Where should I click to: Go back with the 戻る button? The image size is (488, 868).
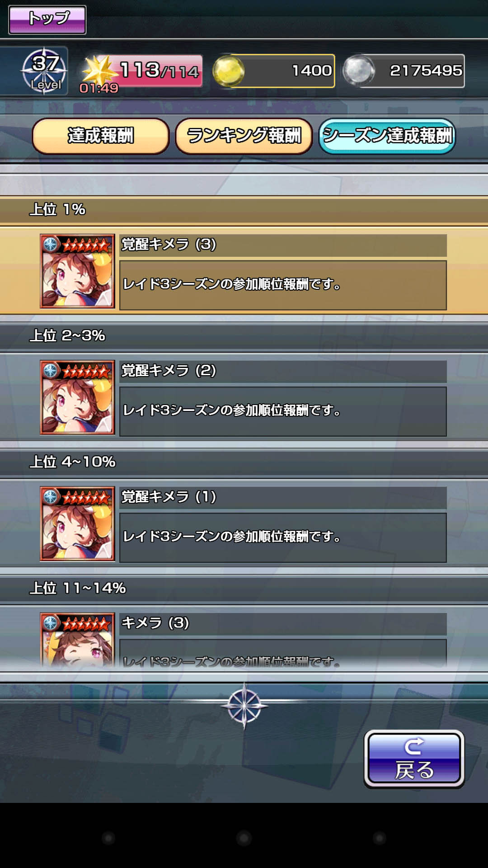[x=414, y=759]
